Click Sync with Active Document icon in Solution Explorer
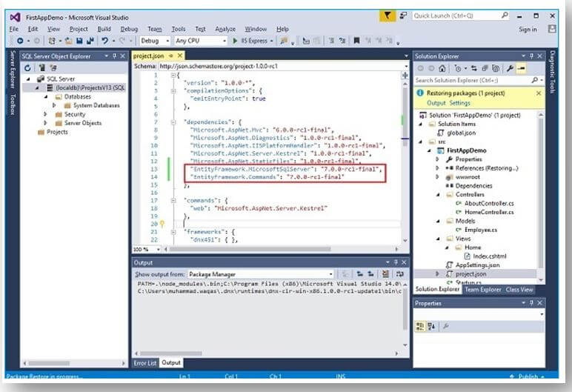 [x=474, y=68]
